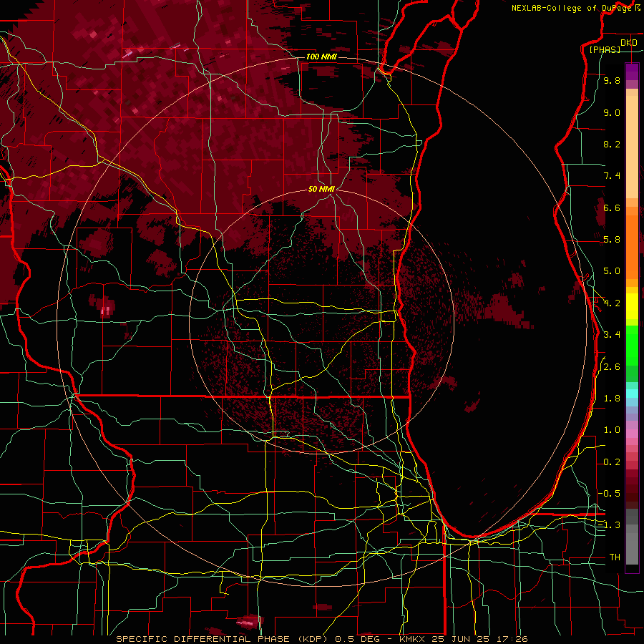644x644 pixels.
Task: Click the 9.0 scale value
Action: pyautogui.click(x=612, y=112)
